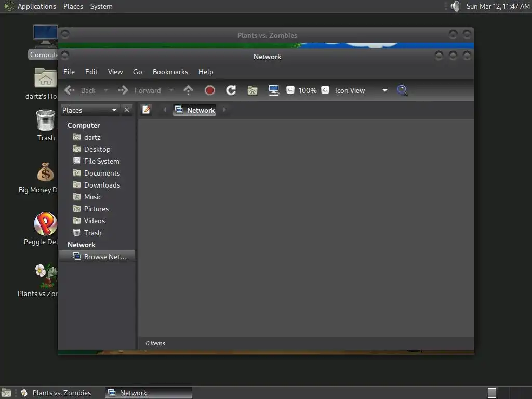Image resolution: width=532 pixels, height=399 pixels.
Task: Go up to the parent folder
Action: coord(188,90)
